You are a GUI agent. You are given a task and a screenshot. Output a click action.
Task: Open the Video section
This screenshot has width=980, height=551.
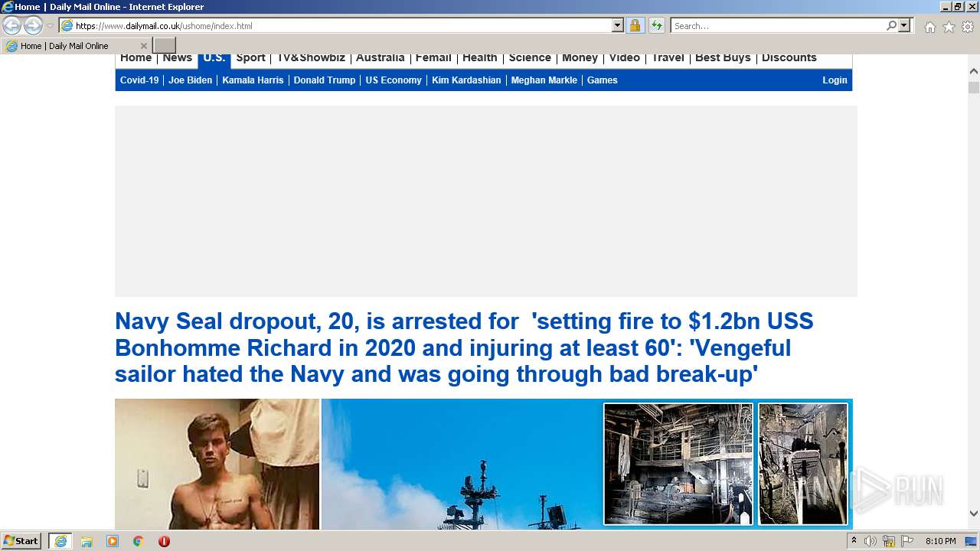(x=625, y=58)
